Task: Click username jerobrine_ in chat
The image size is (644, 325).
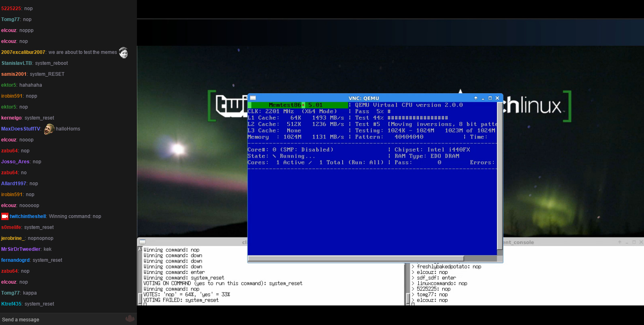Action: pos(13,238)
